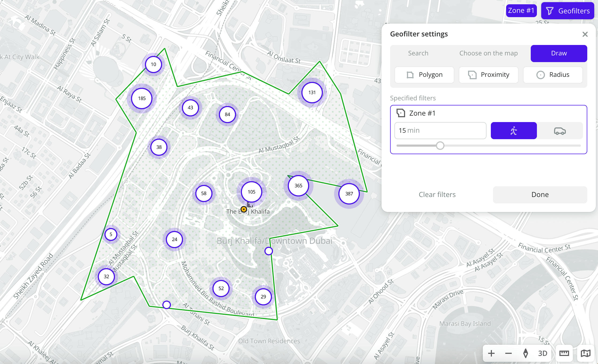Switch to 3D map view
The width and height of the screenshot is (598, 364).
click(x=543, y=353)
